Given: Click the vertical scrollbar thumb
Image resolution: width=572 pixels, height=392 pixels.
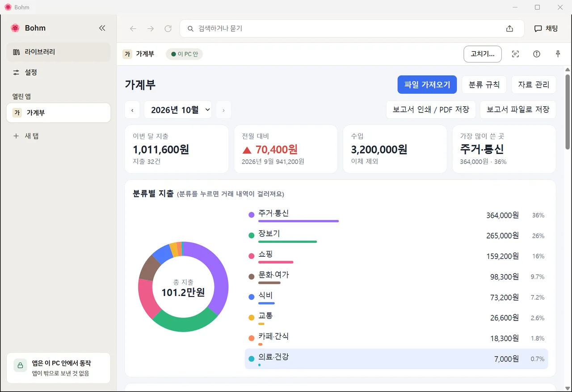Looking at the screenshot, I should coord(568,112).
